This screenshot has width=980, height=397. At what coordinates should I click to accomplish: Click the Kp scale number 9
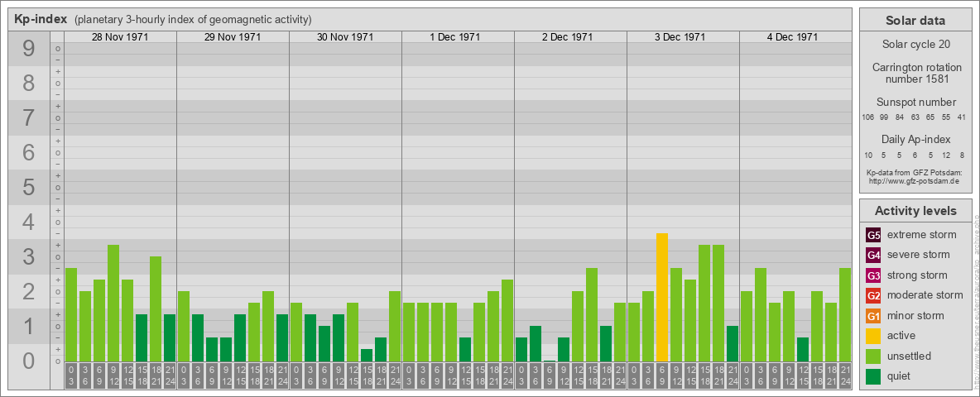coord(28,49)
